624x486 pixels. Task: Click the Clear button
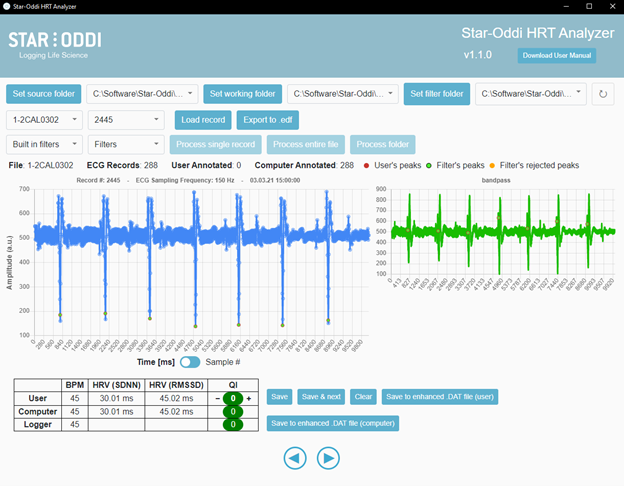(x=363, y=397)
